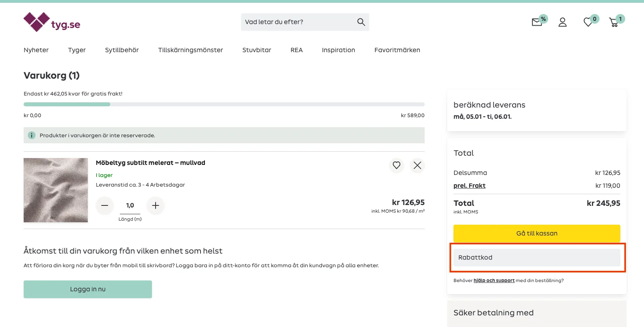Click the Möbeltyg product thumbnail
Viewport: 644px width, 327px height.
(x=56, y=190)
